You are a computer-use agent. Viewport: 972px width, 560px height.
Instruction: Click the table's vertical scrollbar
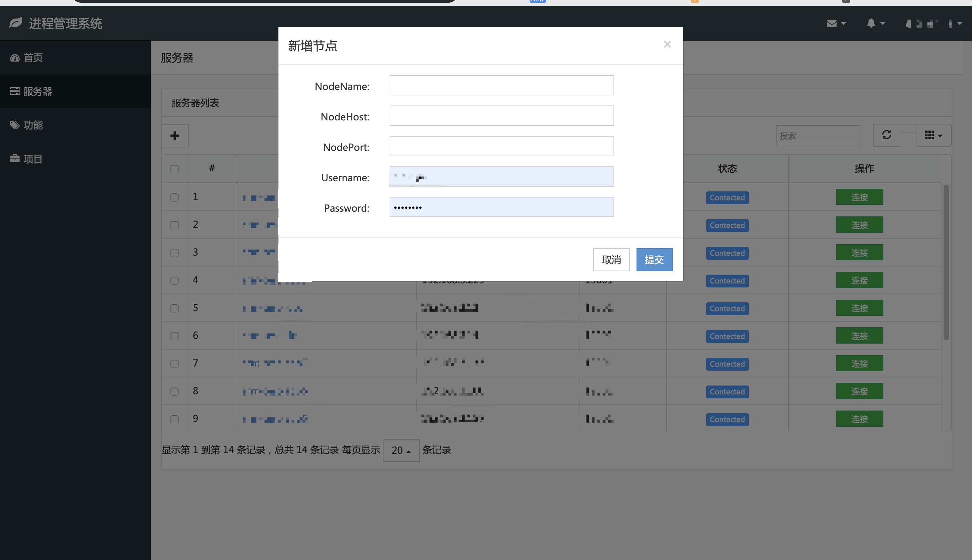tap(946, 262)
